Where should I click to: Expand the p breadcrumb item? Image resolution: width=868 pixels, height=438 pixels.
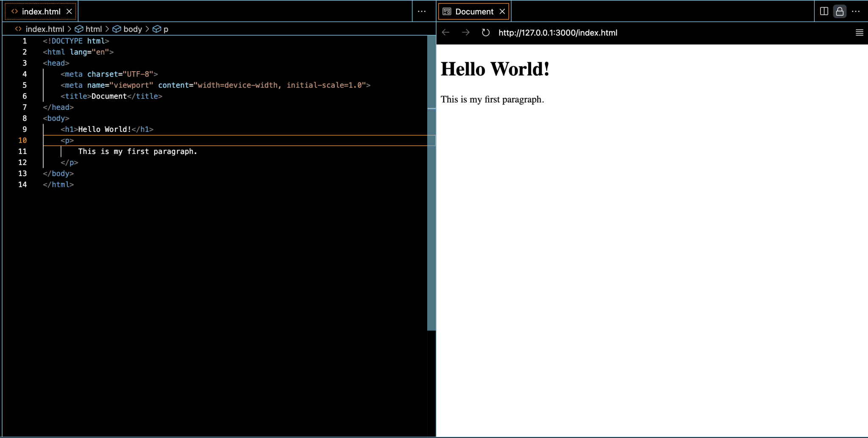click(x=166, y=29)
